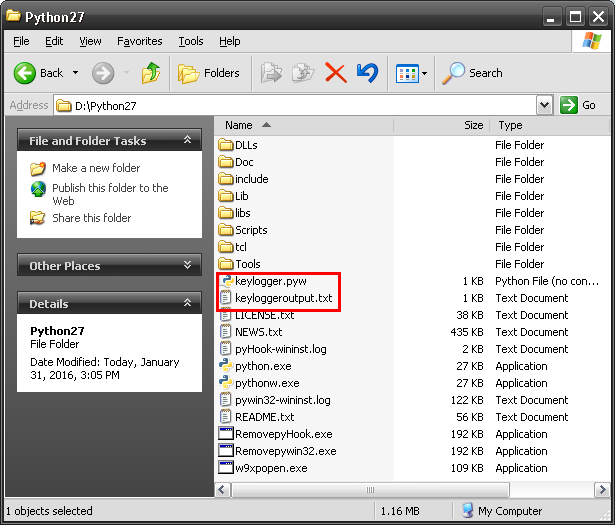The width and height of the screenshot is (615, 525).
Task: Open the Help menu
Action: [x=229, y=41]
